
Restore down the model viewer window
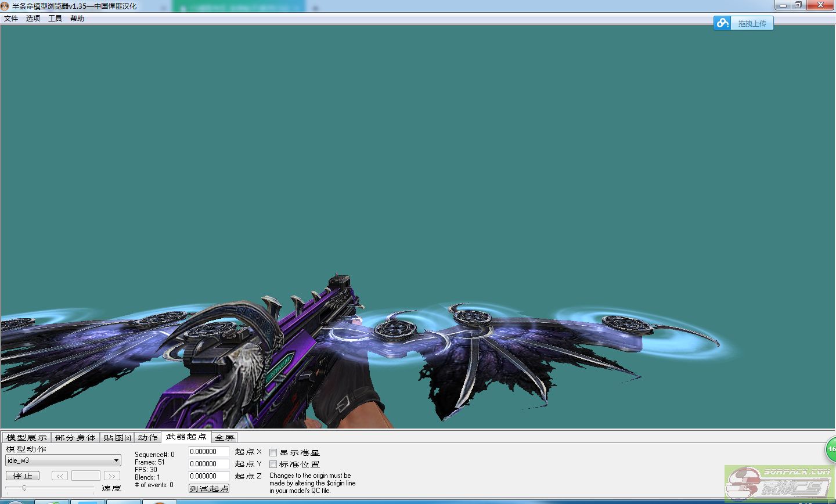coord(798,5)
